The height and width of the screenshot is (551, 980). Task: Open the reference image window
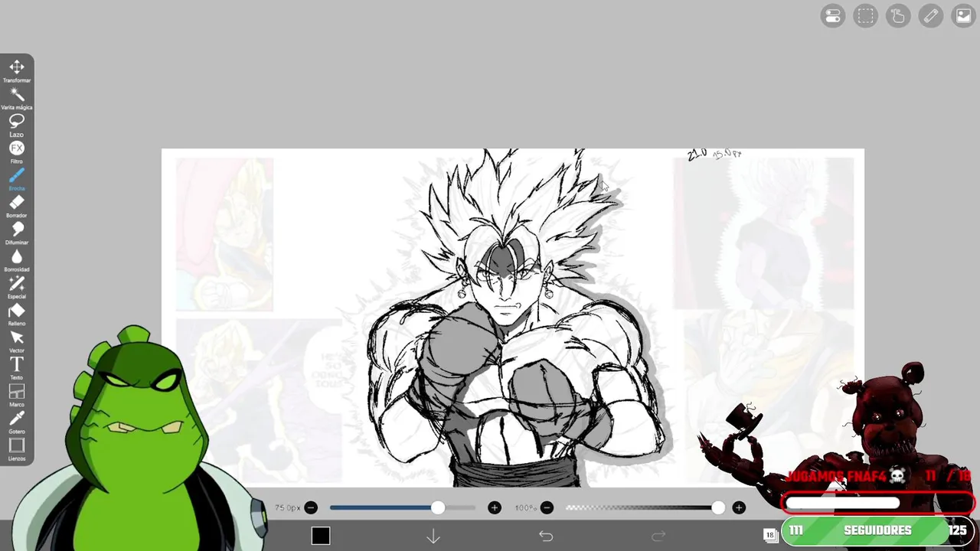(x=963, y=16)
